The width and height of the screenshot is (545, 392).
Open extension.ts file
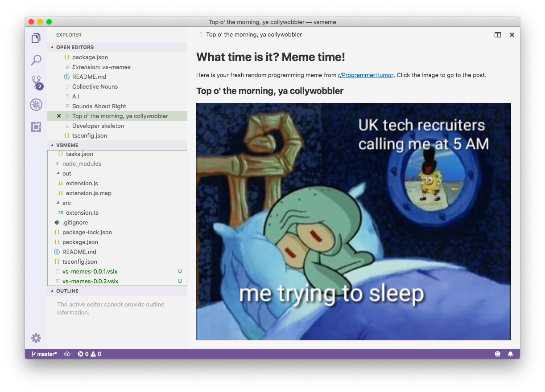[117, 212]
